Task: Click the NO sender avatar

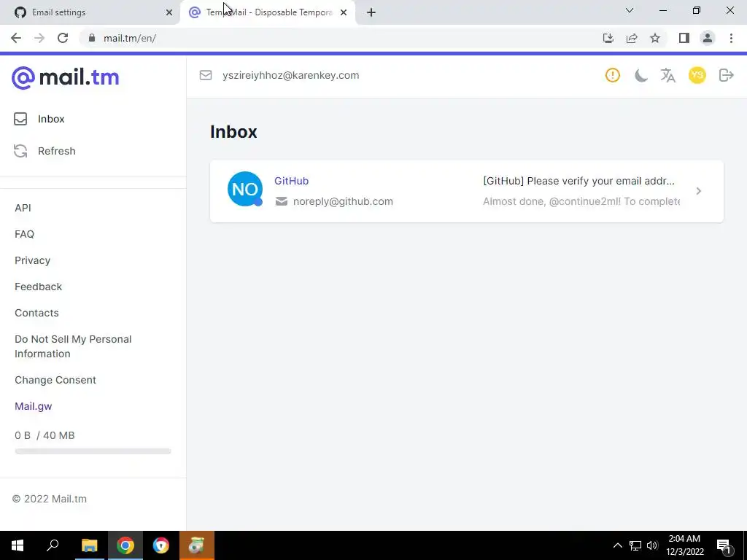Action: tap(245, 189)
